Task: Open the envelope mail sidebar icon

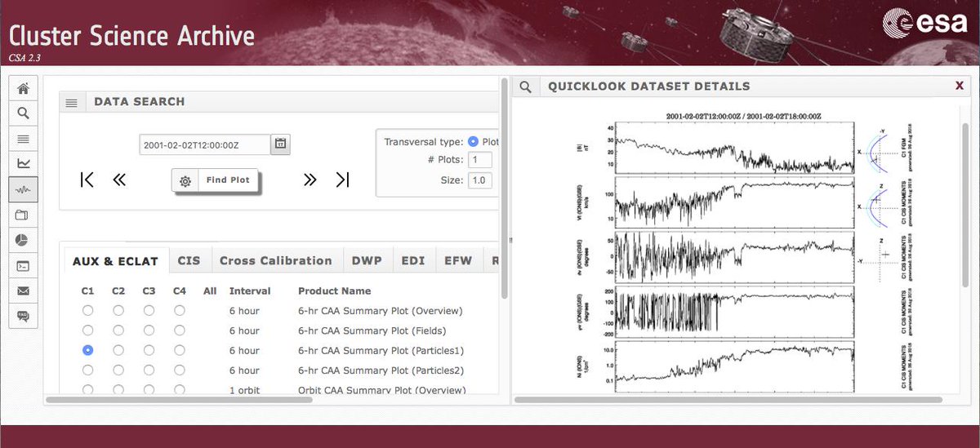Action: tap(23, 291)
